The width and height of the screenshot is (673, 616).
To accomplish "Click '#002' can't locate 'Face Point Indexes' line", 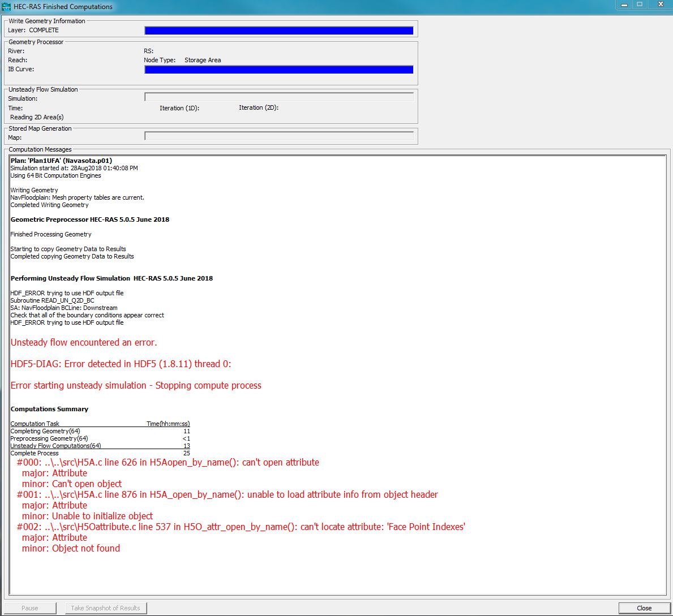I will coord(241,527).
